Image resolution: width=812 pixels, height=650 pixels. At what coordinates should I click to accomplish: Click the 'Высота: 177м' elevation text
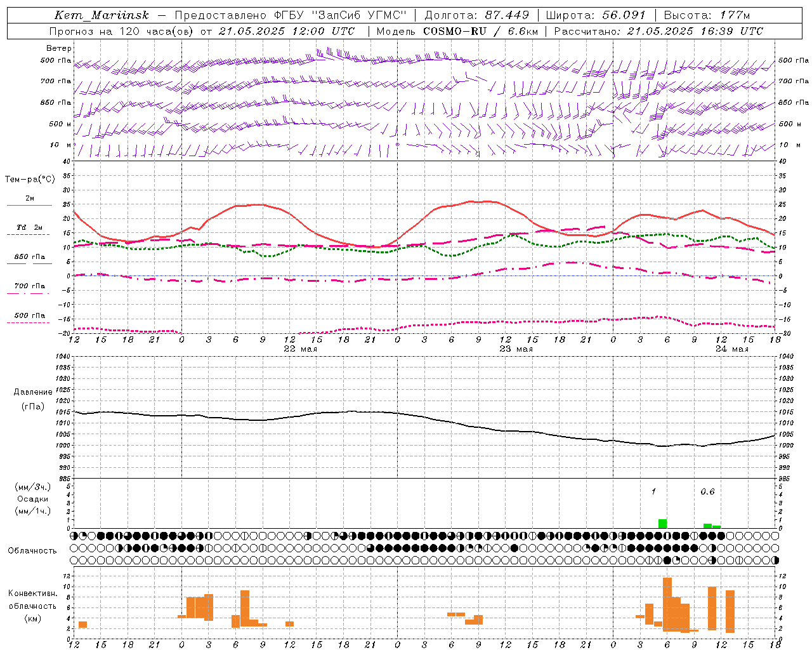(707, 15)
